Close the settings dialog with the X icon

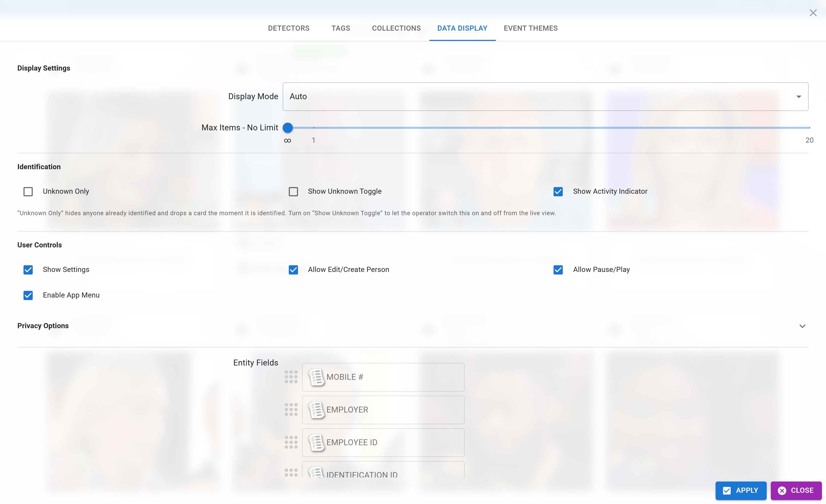click(x=813, y=13)
